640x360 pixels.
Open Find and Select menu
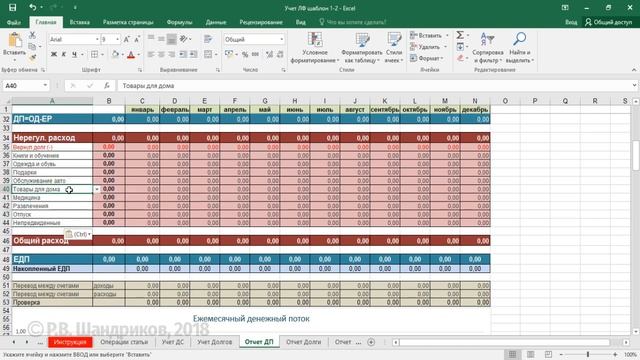520,48
